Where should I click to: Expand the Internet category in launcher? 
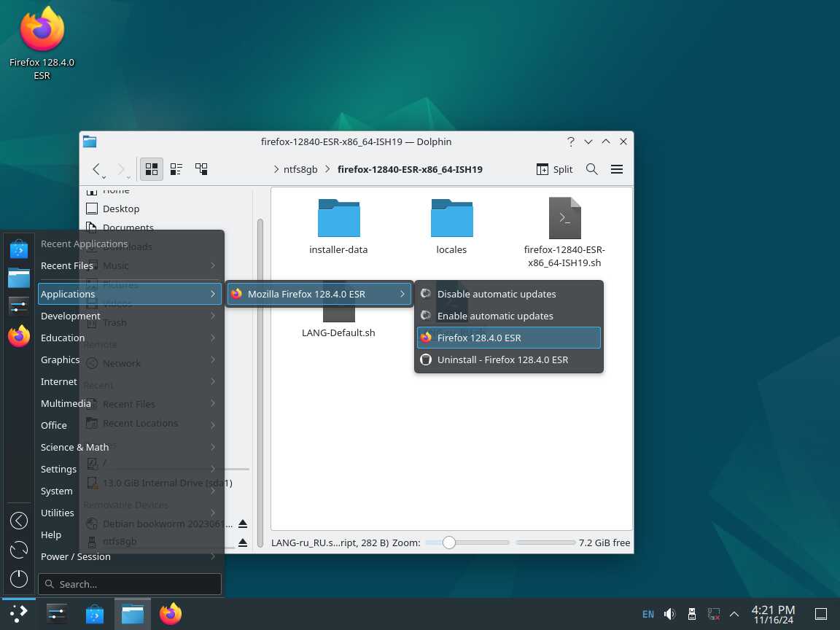[x=59, y=381]
